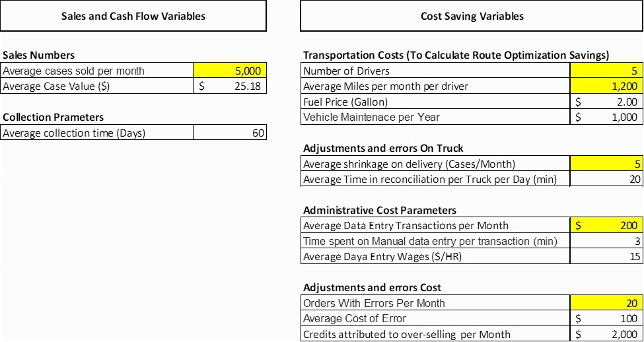Screen dimensions: 644x342
Task: Click the Average collection time days value
Action: [x=230, y=133]
